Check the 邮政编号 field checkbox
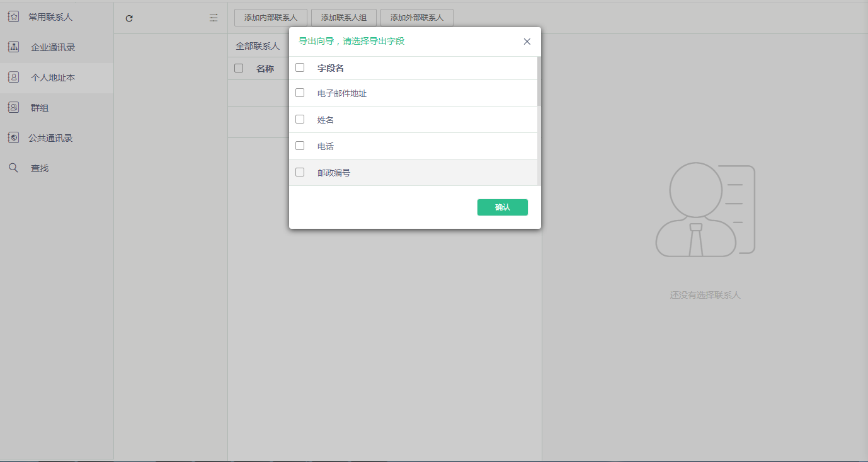The image size is (868, 462). (300, 172)
